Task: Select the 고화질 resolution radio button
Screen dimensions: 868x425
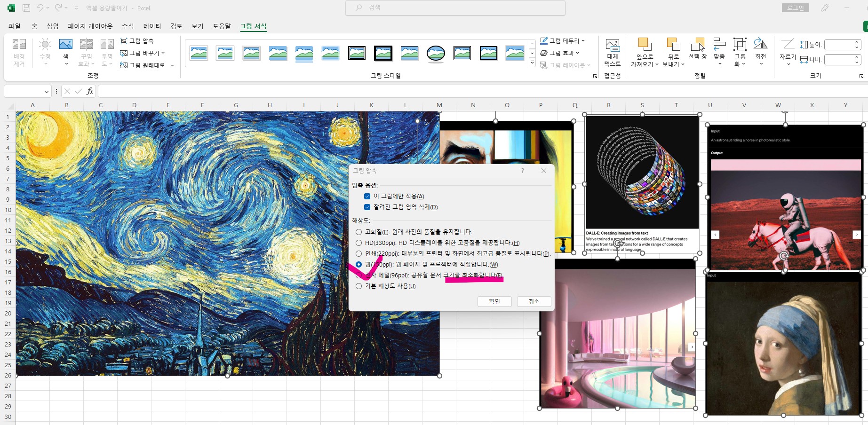Action: [x=359, y=232]
